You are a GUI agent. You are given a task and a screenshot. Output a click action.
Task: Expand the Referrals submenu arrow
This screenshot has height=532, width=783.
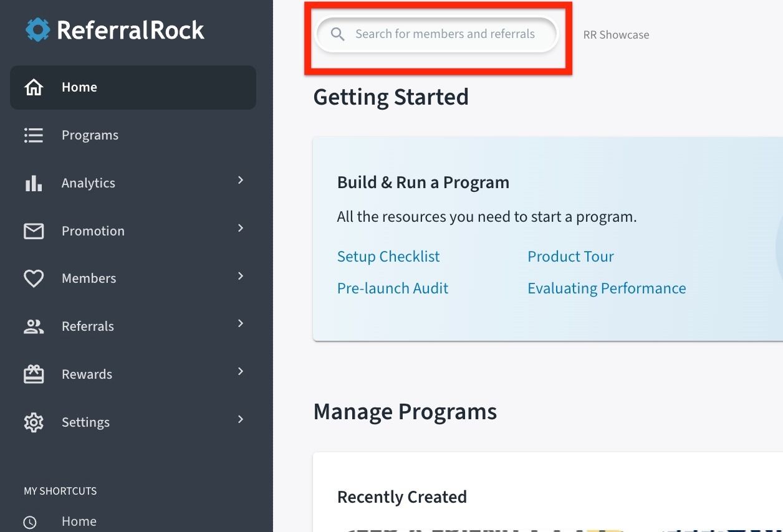tap(241, 324)
